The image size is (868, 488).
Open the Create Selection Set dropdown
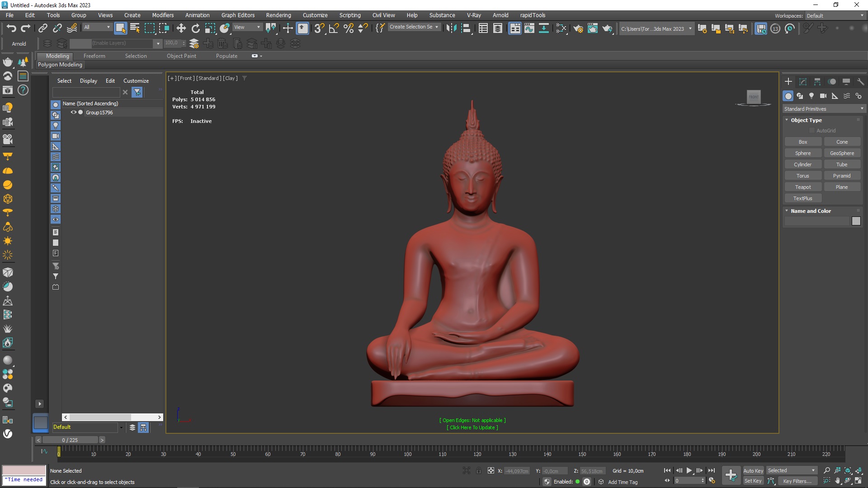414,27
